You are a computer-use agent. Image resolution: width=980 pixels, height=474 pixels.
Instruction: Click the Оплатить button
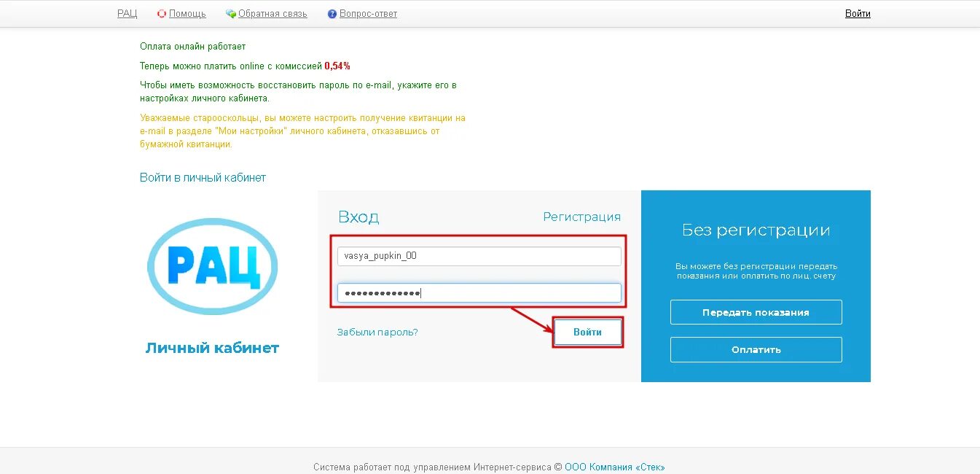756,349
